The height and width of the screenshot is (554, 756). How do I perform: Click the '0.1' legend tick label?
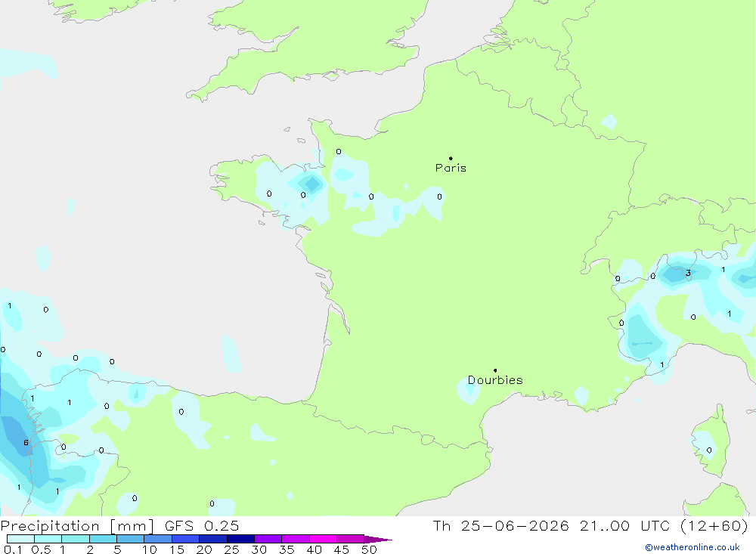click(13, 549)
